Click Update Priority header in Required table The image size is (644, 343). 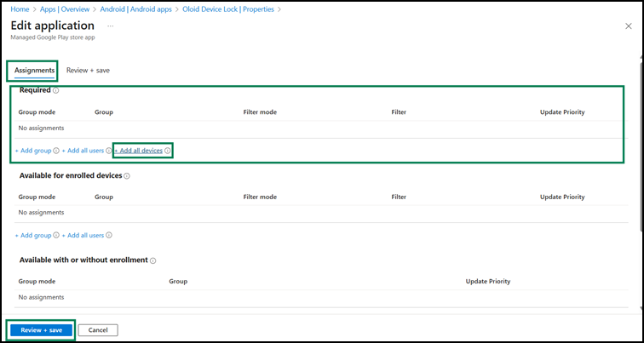(562, 112)
